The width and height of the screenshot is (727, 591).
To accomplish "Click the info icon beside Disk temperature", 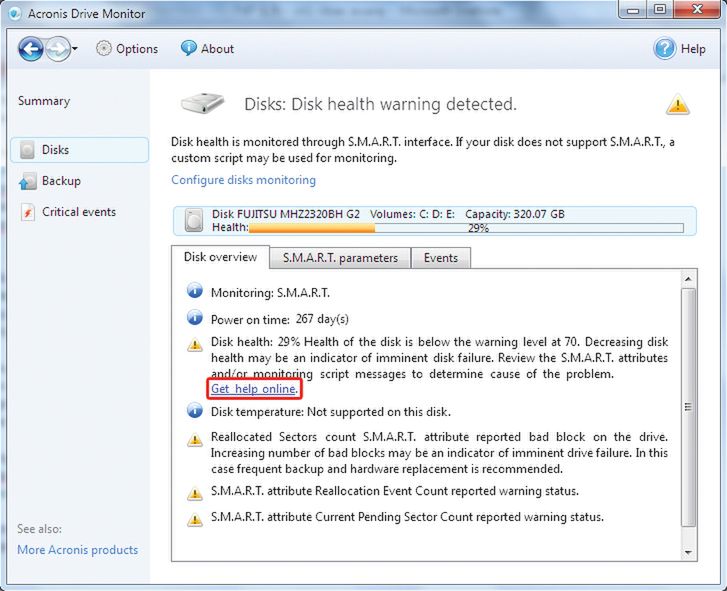I will pos(195,411).
